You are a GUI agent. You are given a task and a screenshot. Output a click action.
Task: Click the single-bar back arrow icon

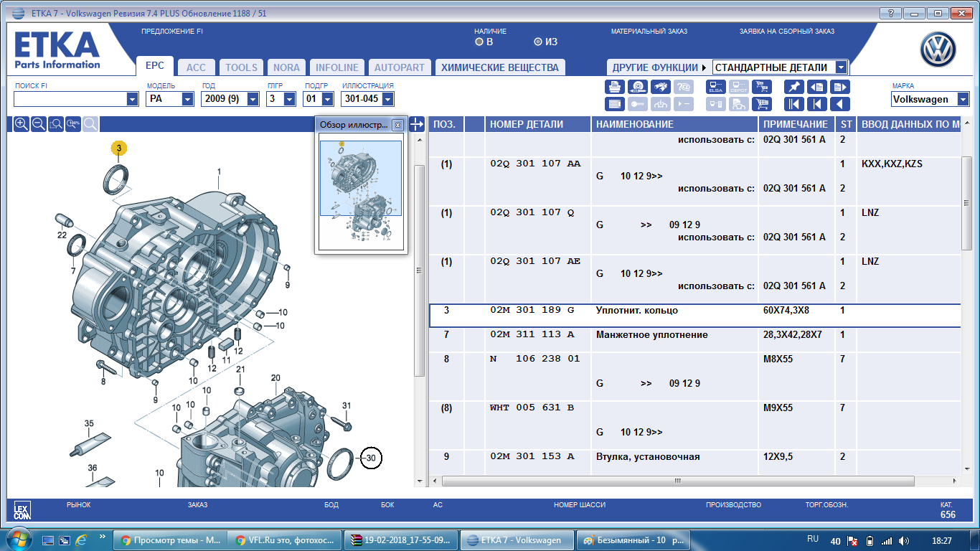tap(816, 104)
